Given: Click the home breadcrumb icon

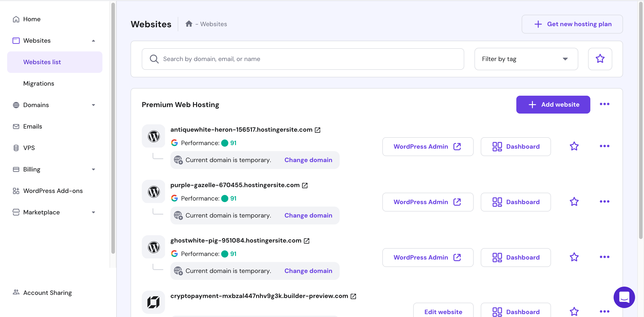Looking at the screenshot, I should tap(189, 24).
